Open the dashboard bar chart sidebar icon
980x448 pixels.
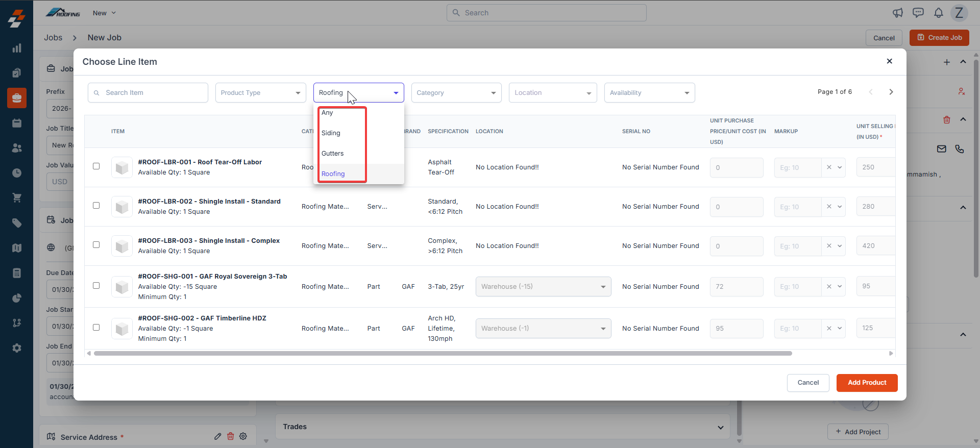(17, 48)
